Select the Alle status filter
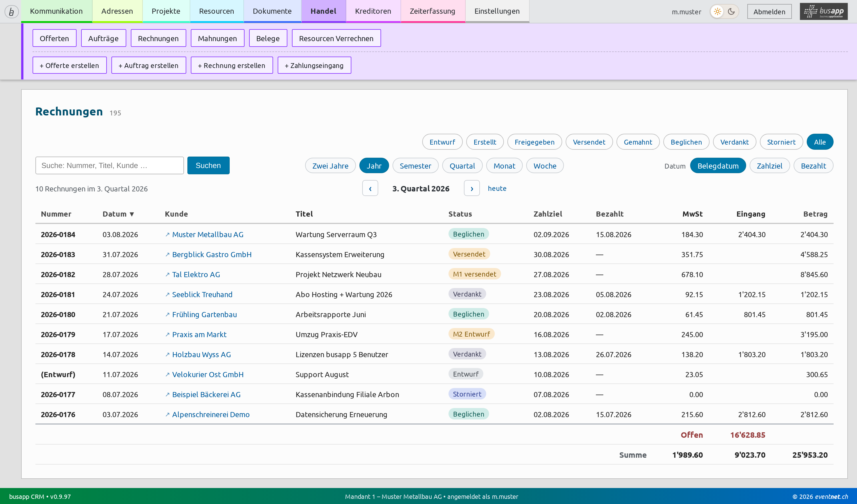The height and width of the screenshot is (504, 857). click(x=820, y=142)
